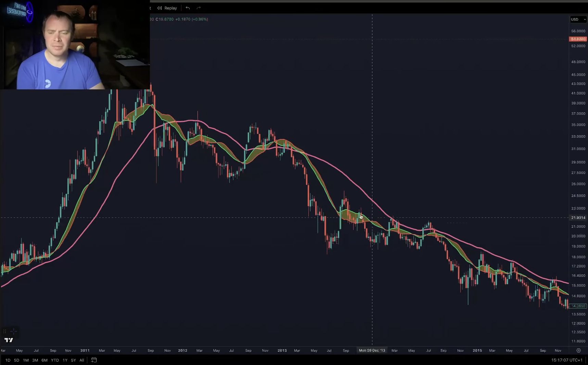Expand the USD currency dropdown

pyautogui.click(x=578, y=20)
